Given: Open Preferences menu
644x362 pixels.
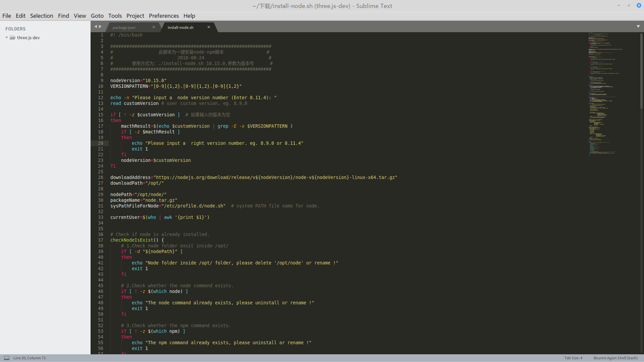Looking at the screenshot, I should 163,15.
